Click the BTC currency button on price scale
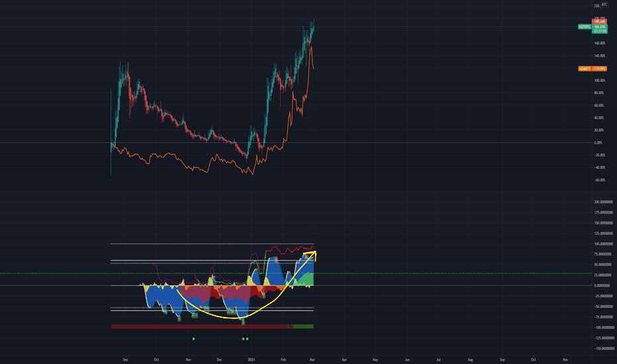Image resolution: width=617 pixels, height=364 pixels. [x=604, y=5]
